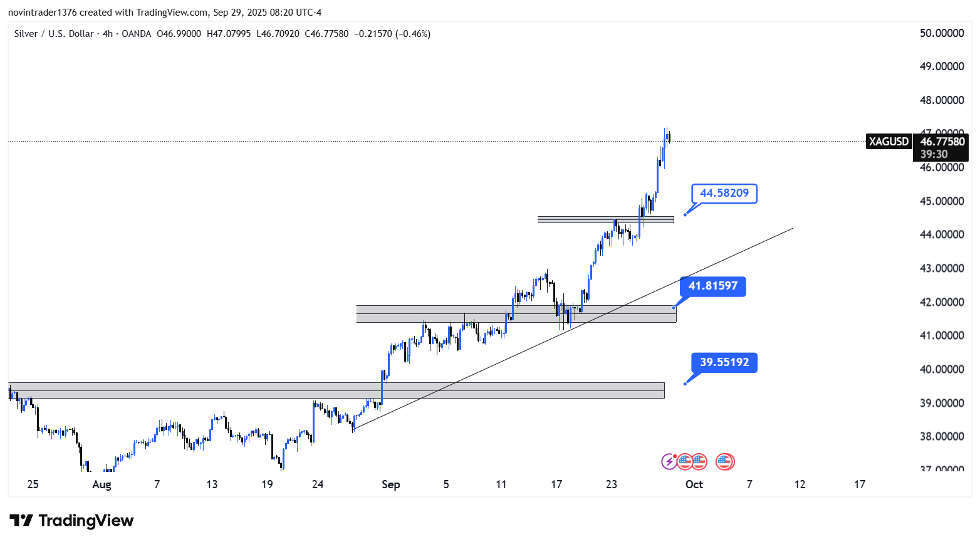Click the OANDA data source label
Viewport: 980px width, 544px height.
pyautogui.click(x=137, y=34)
